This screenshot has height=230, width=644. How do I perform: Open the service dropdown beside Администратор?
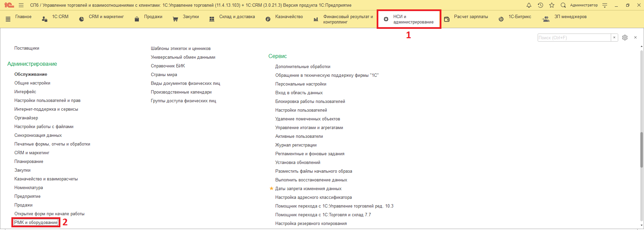[x=605, y=5]
